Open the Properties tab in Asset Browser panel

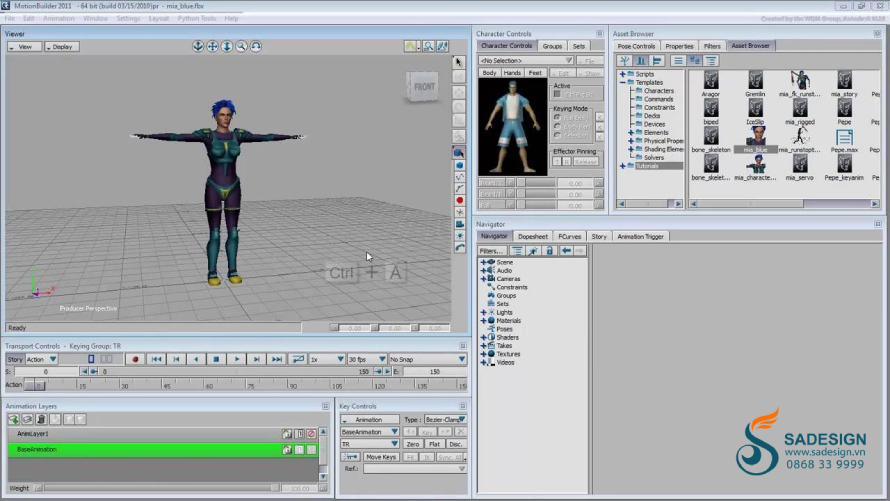coord(679,46)
